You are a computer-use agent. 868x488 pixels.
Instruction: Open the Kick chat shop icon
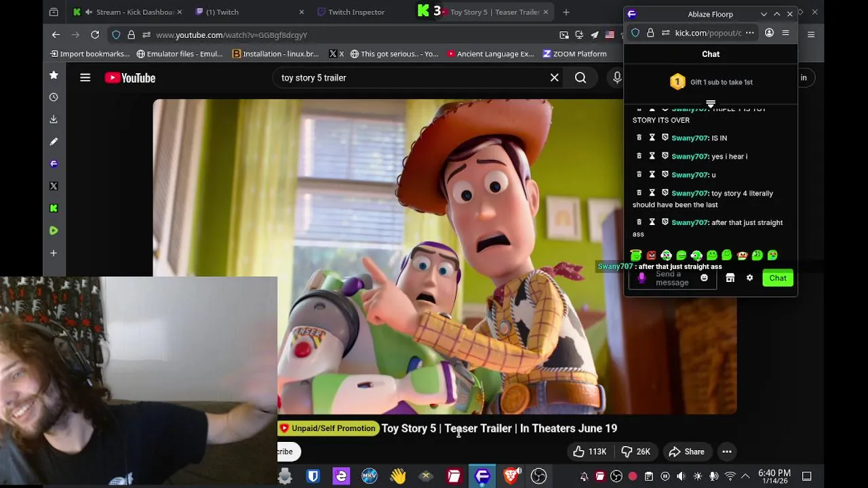coord(730,278)
